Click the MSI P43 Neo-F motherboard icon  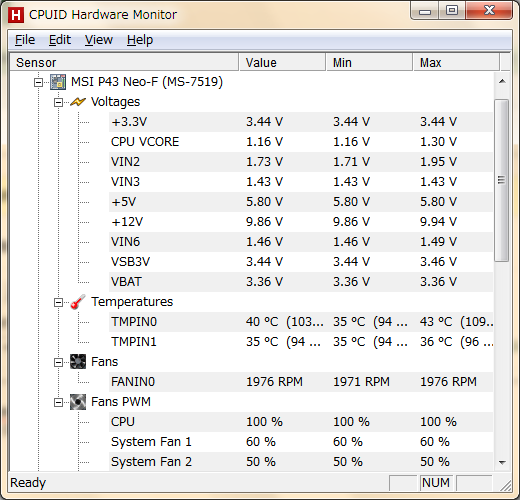(x=58, y=82)
